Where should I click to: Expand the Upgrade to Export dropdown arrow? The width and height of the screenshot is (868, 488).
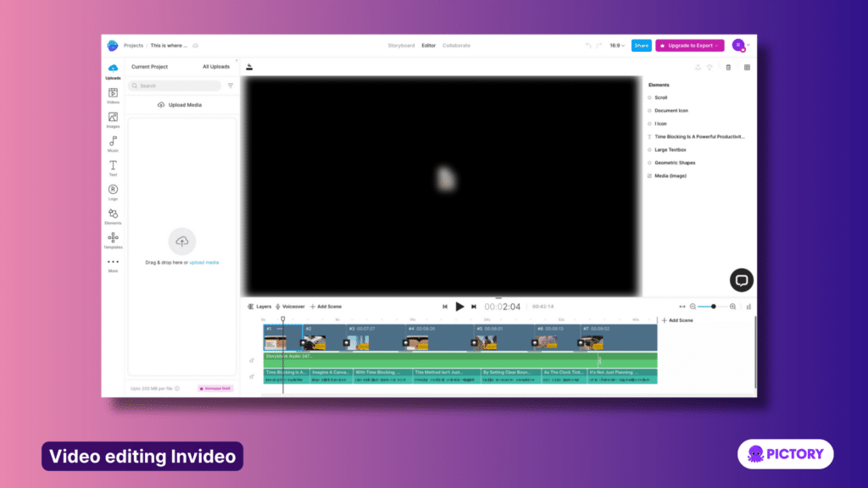click(x=715, y=45)
